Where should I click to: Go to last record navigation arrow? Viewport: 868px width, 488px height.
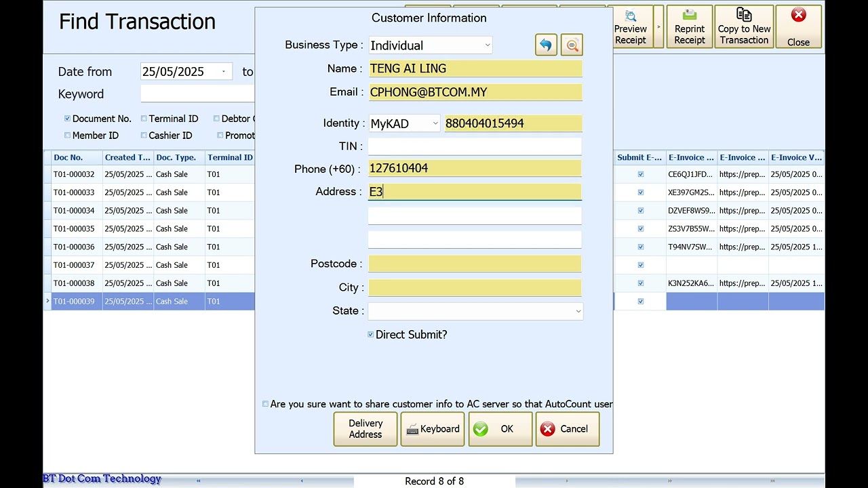[x=772, y=481]
